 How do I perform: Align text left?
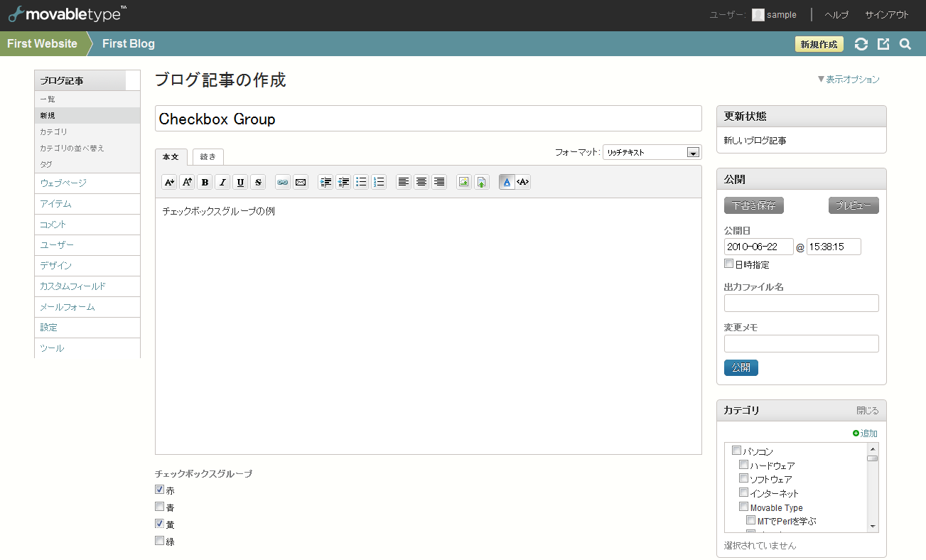(x=404, y=182)
